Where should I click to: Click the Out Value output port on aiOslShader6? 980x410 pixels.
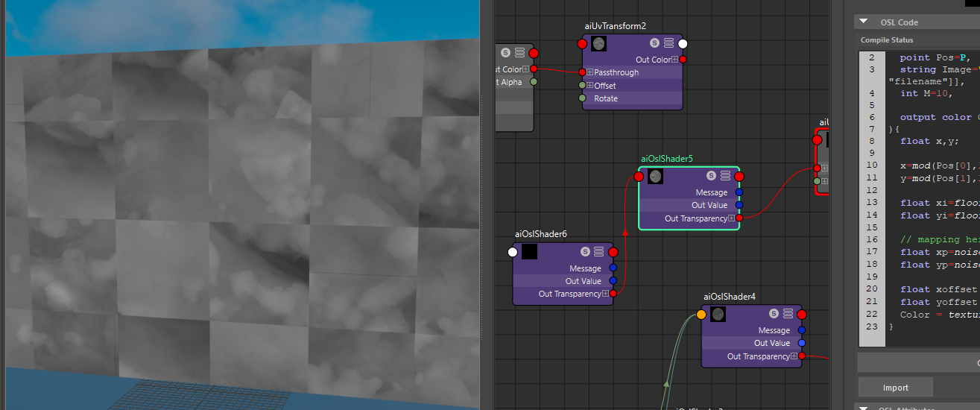coord(613,281)
